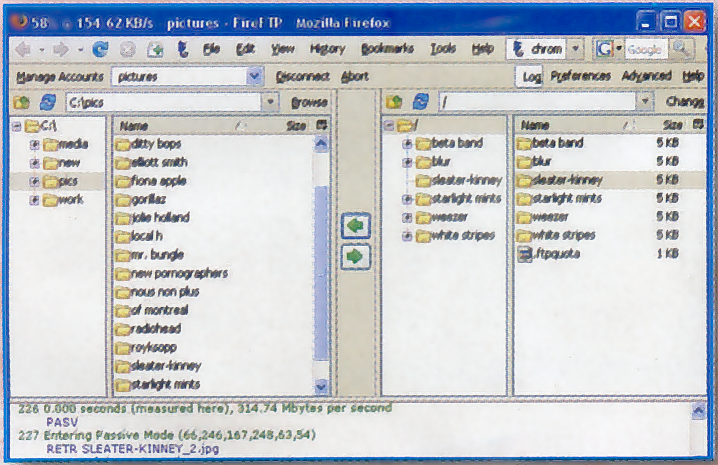
Task: Select ditty bops folder in local list
Action: coord(148,144)
